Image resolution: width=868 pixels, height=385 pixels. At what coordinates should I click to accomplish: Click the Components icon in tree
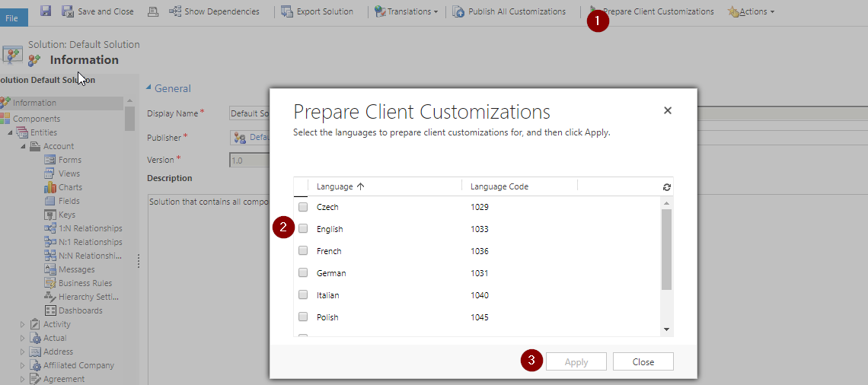coord(5,119)
